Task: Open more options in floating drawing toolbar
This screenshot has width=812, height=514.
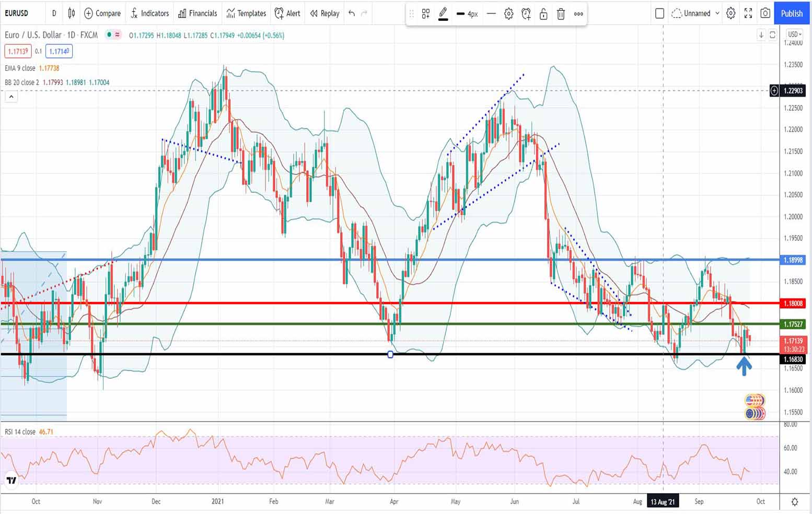Action: [578, 14]
